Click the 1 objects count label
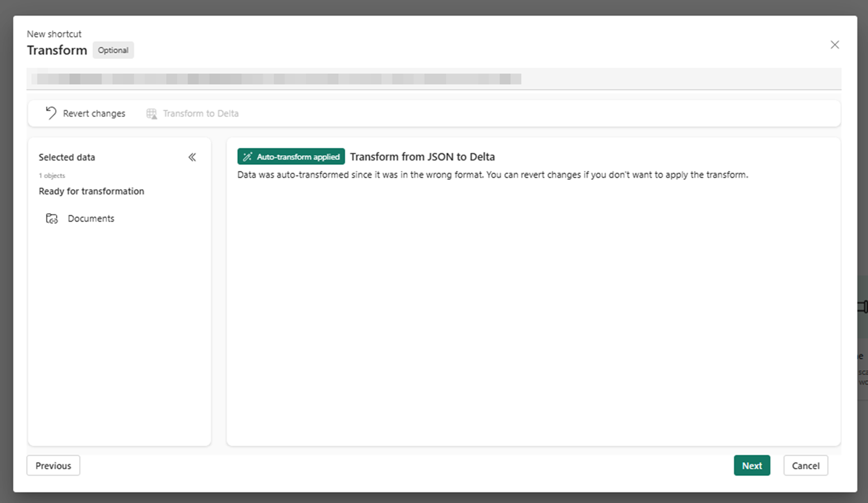 click(x=52, y=176)
